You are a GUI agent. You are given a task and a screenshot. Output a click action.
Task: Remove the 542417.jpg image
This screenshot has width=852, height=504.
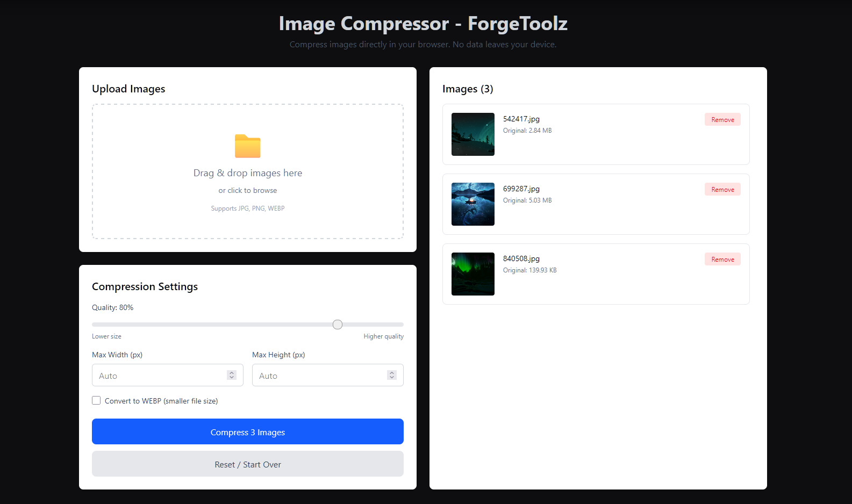click(722, 119)
